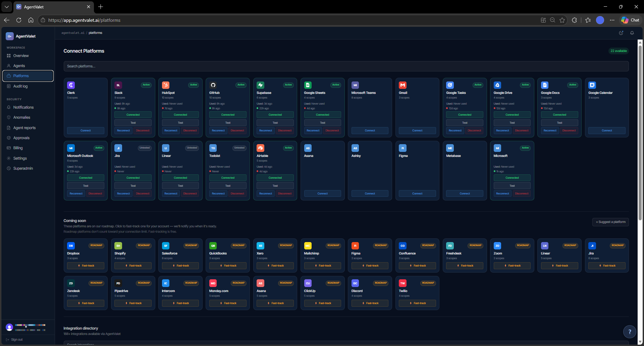Click the Mailchimp roadmap icon

308,246
